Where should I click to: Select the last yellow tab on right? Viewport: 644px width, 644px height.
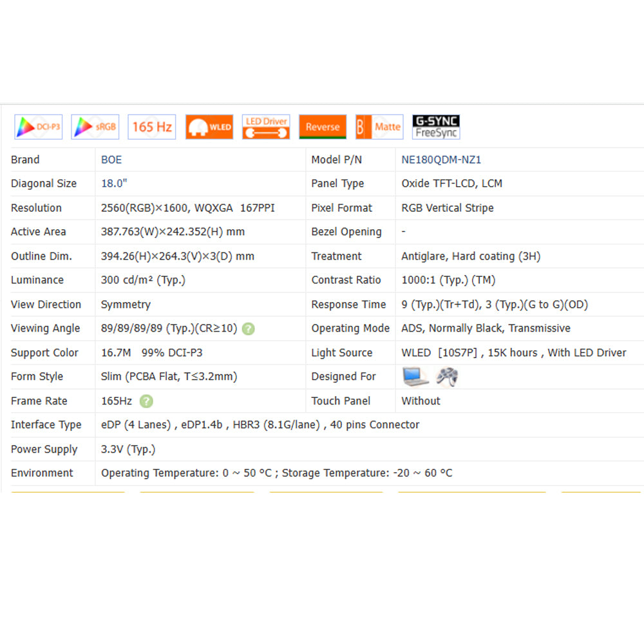(x=601, y=493)
